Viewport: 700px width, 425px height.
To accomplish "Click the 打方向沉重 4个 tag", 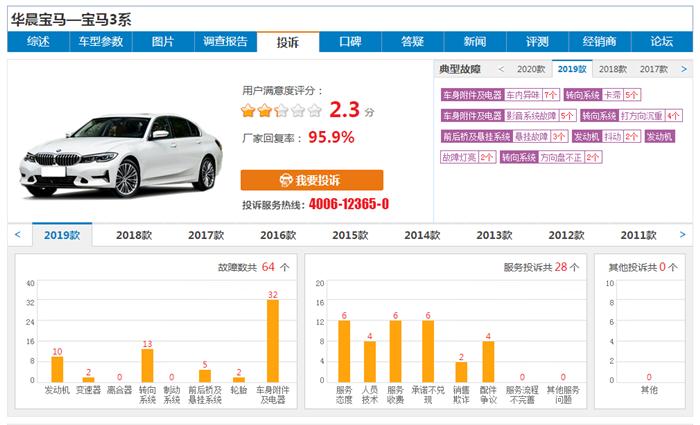I will coord(632,116).
